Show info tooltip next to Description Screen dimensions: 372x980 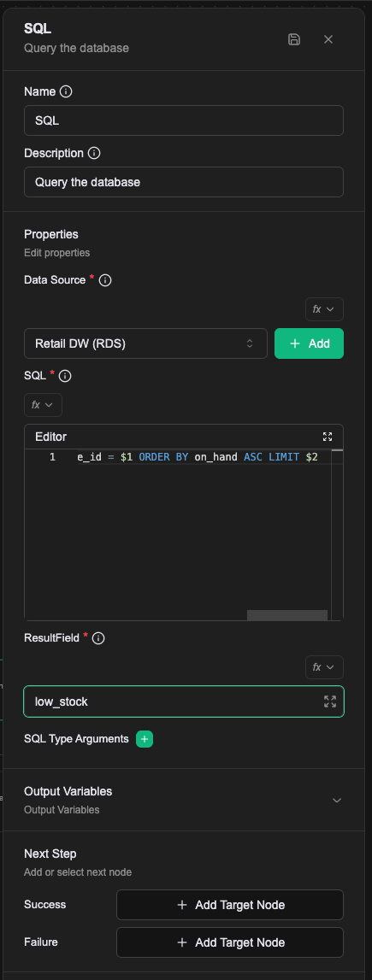[94, 153]
